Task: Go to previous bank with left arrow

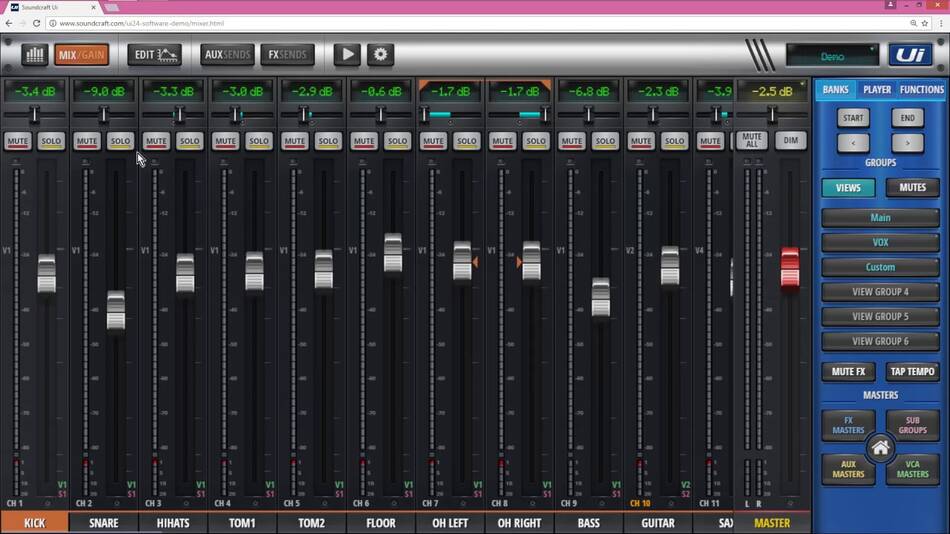Action: pos(853,143)
